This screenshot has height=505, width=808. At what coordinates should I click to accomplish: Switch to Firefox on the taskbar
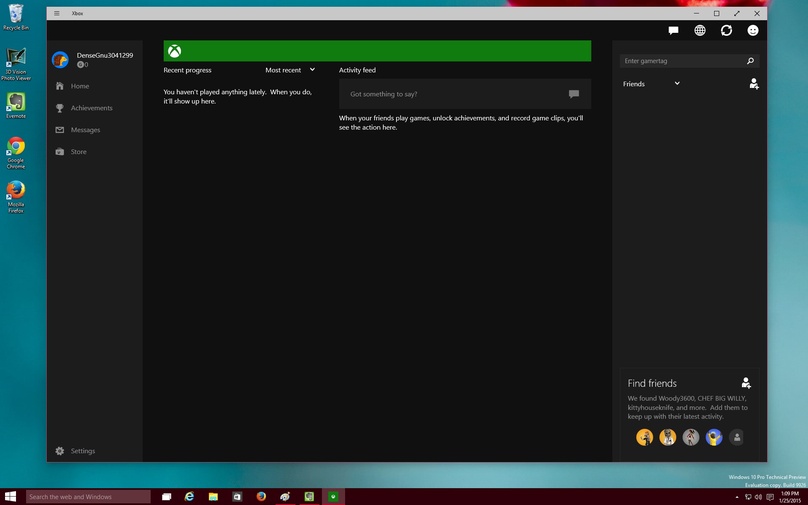click(x=261, y=497)
